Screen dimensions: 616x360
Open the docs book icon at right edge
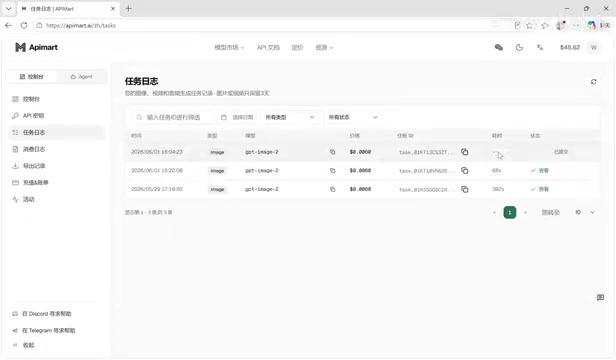(x=600, y=298)
